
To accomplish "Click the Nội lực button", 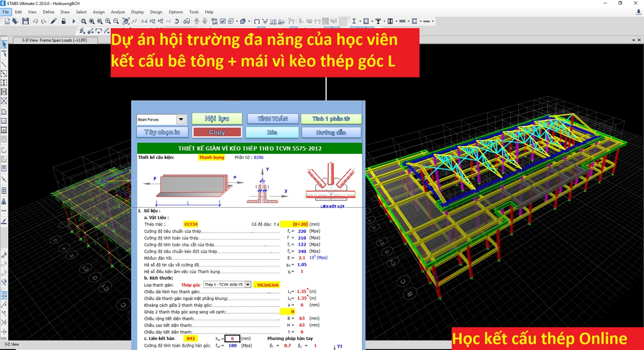I will [217, 119].
